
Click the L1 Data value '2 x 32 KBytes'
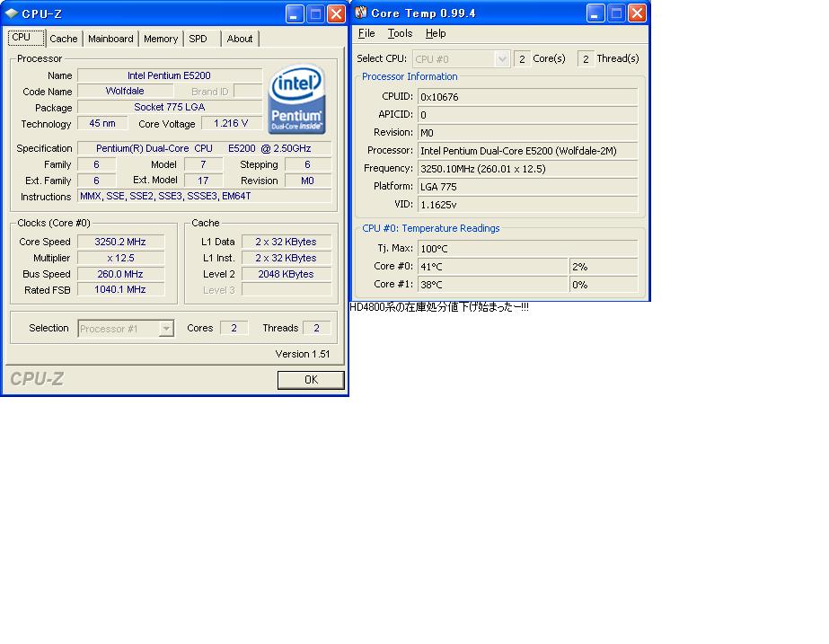(286, 242)
